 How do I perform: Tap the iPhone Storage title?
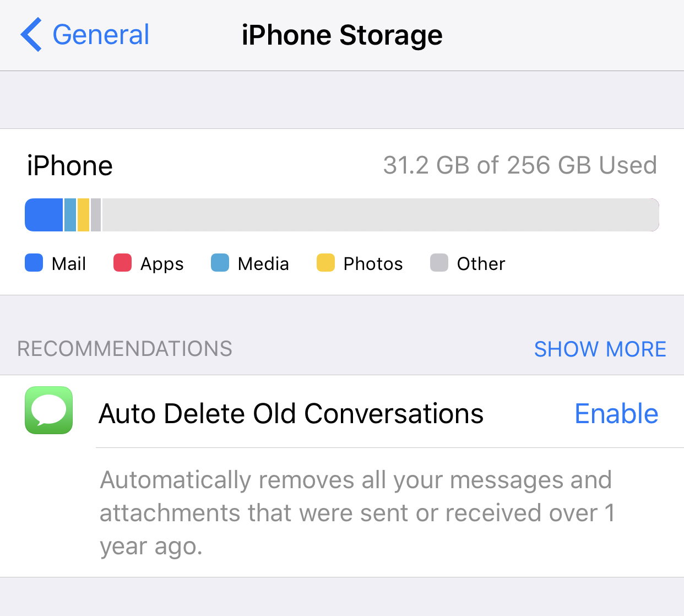coord(342,35)
